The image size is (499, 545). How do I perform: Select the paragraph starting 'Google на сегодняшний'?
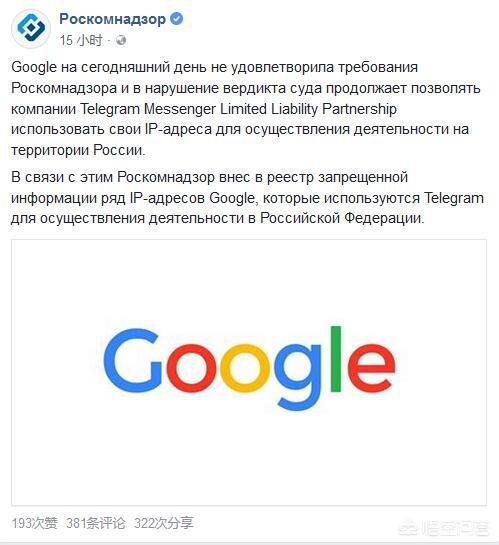pos(246,108)
